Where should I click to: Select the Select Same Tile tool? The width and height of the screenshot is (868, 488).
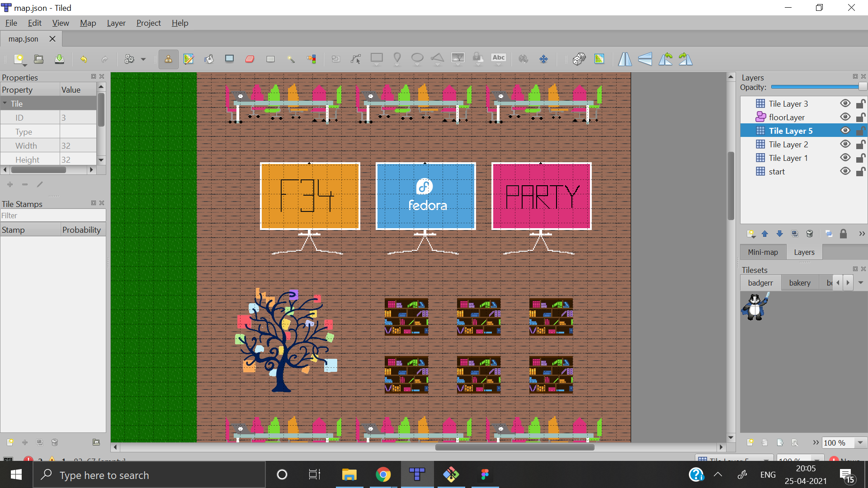311,59
